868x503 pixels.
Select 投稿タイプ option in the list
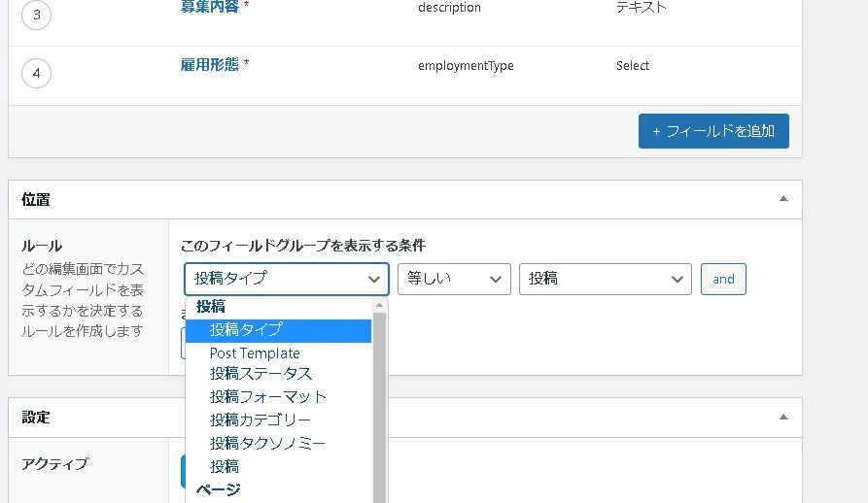click(x=246, y=330)
